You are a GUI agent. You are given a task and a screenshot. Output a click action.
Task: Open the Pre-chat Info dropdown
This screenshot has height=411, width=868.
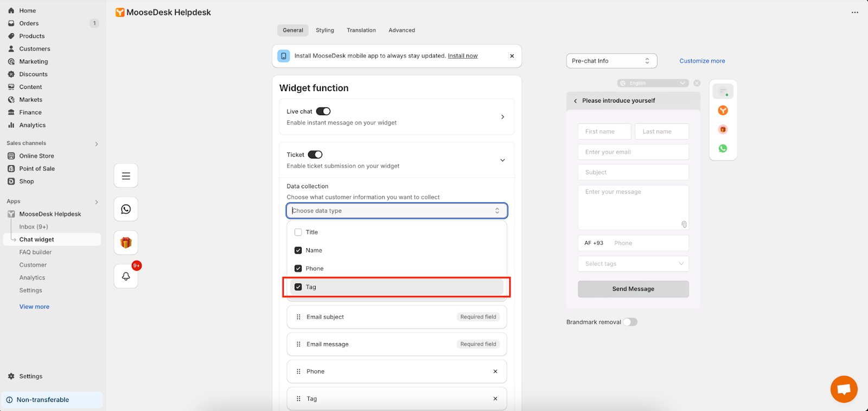click(611, 61)
